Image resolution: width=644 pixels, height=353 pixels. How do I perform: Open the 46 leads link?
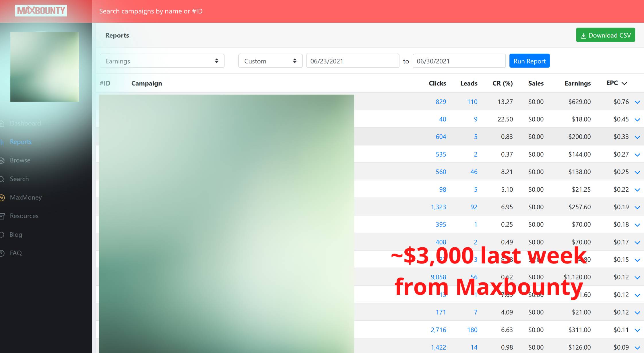pos(474,172)
